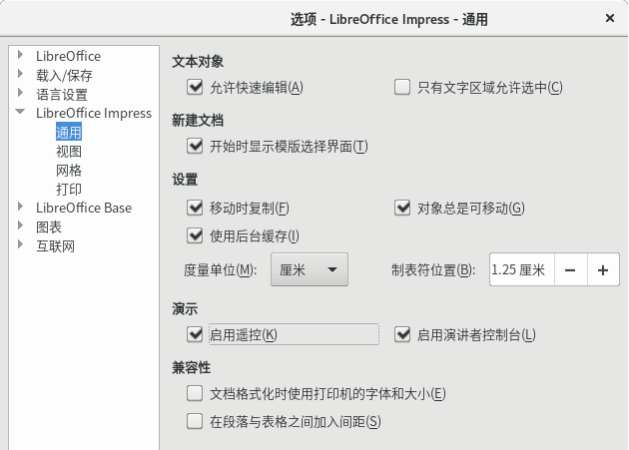Close the options dialog window
The width and height of the screenshot is (629, 450).
(x=610, y=18)
